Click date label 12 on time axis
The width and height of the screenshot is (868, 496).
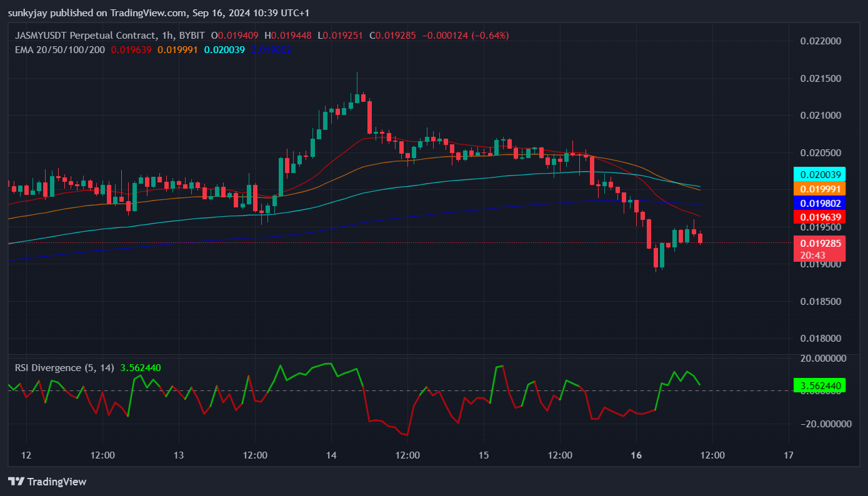coord(26,455)
